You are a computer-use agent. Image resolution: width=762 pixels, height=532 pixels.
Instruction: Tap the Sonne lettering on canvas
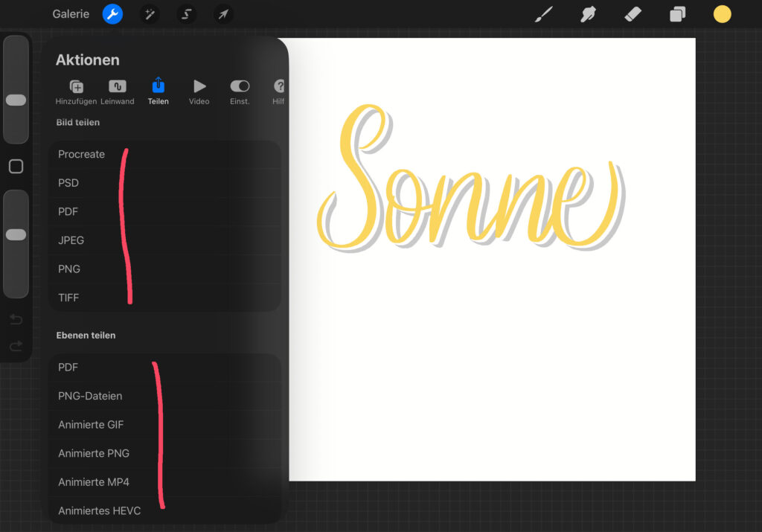pos(470,178)
